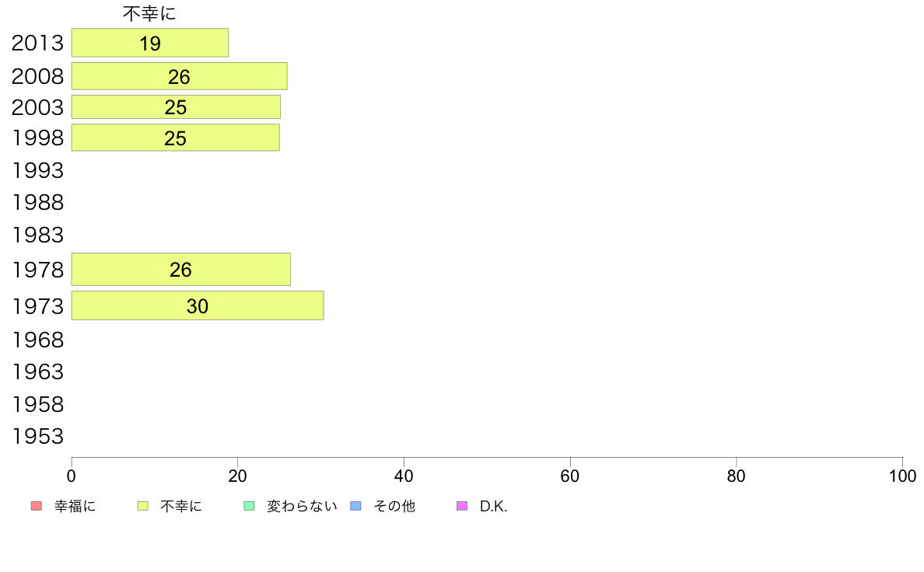The height and width of the screenshot is (572, 924).
Task: Click the red 幸福に legend swatch
Action: tap(36, 506)
